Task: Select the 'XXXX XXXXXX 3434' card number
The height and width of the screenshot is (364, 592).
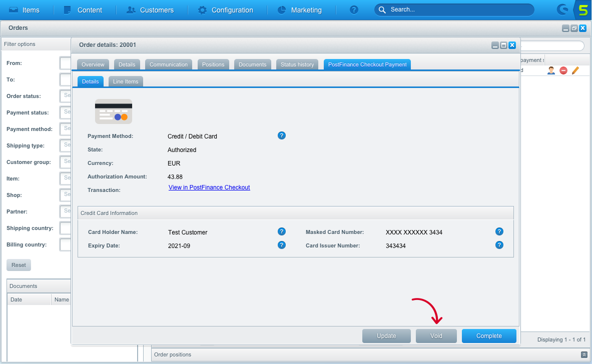Action: (x=414, y=232)
